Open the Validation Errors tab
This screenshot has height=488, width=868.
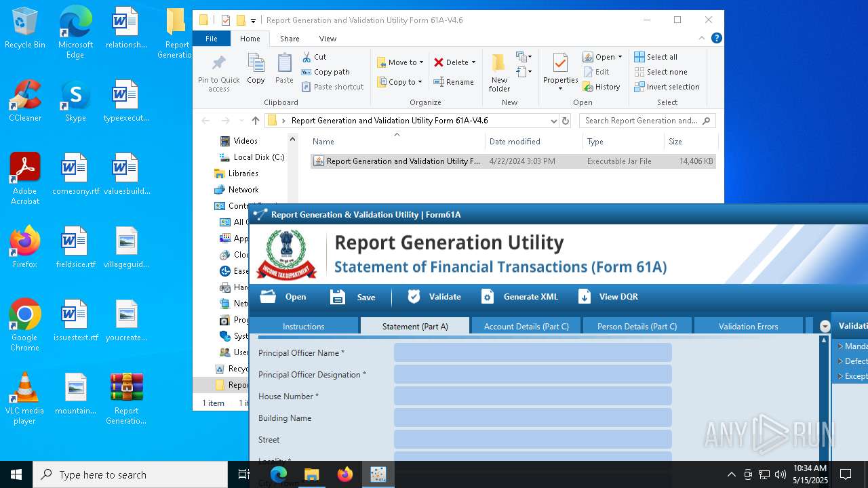(748, 326)
